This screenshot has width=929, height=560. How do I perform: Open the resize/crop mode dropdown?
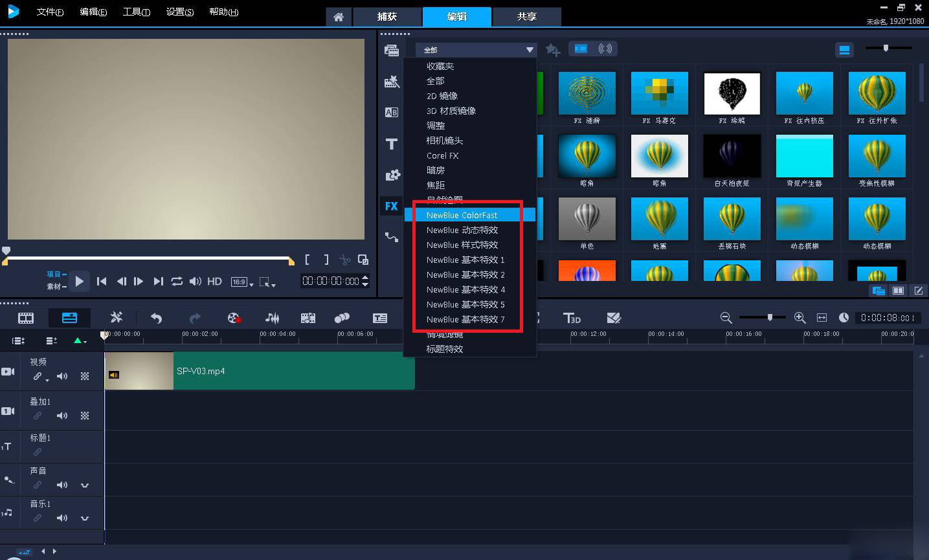click(x=267, y=282)
